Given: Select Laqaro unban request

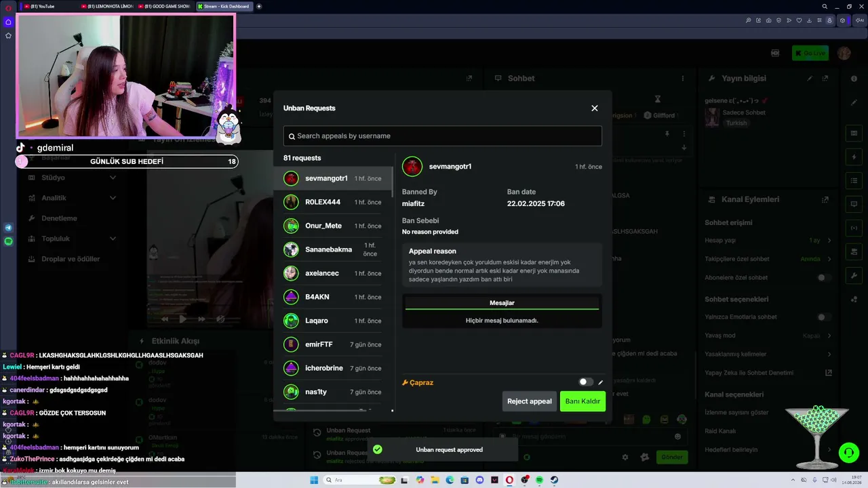Looking at the screenshot, I should tap(333, 321).
